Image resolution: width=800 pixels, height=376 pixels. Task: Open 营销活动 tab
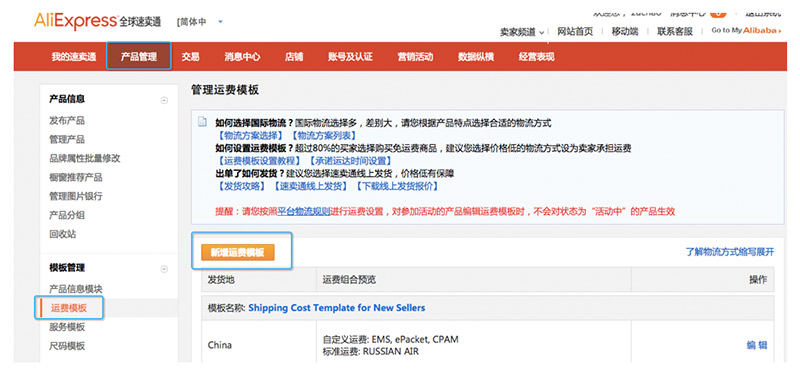415,57
